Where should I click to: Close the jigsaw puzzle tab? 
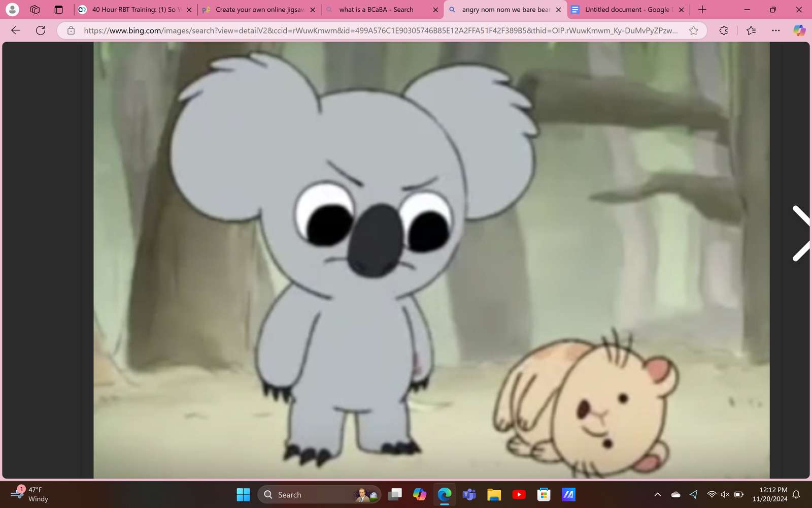click(312, 10)
